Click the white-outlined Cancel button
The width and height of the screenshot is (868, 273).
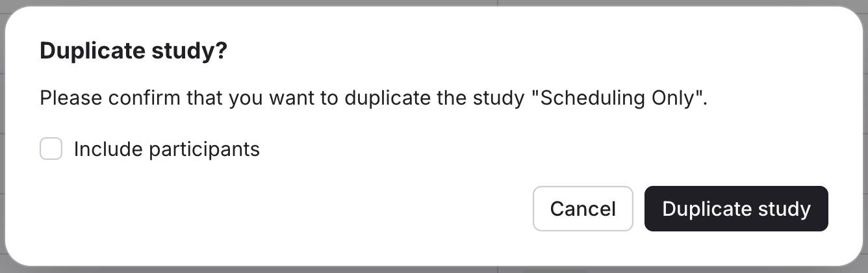click(x=583, y=209)
